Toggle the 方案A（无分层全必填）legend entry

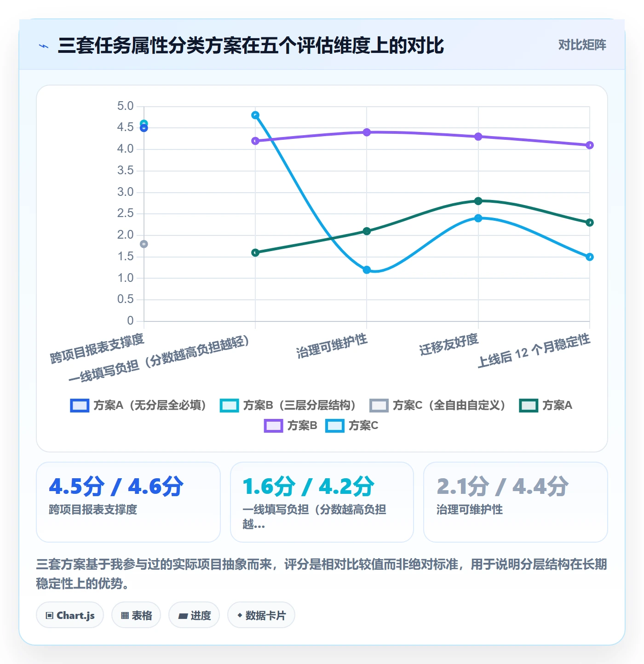pos(138,406)
